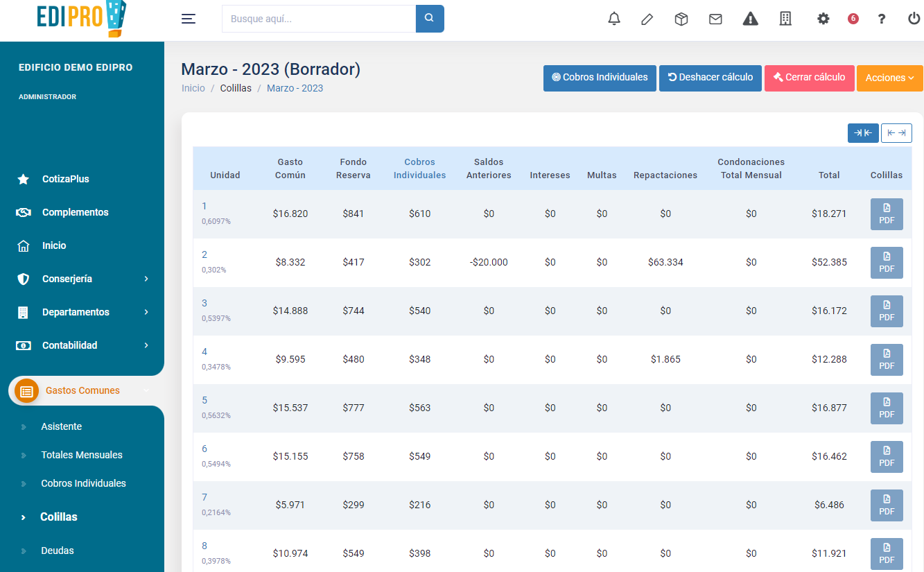The height and width of the screenshot is (572, 924).
Task: Open settings gear icon in header
Action: click(x=823, y=19)
